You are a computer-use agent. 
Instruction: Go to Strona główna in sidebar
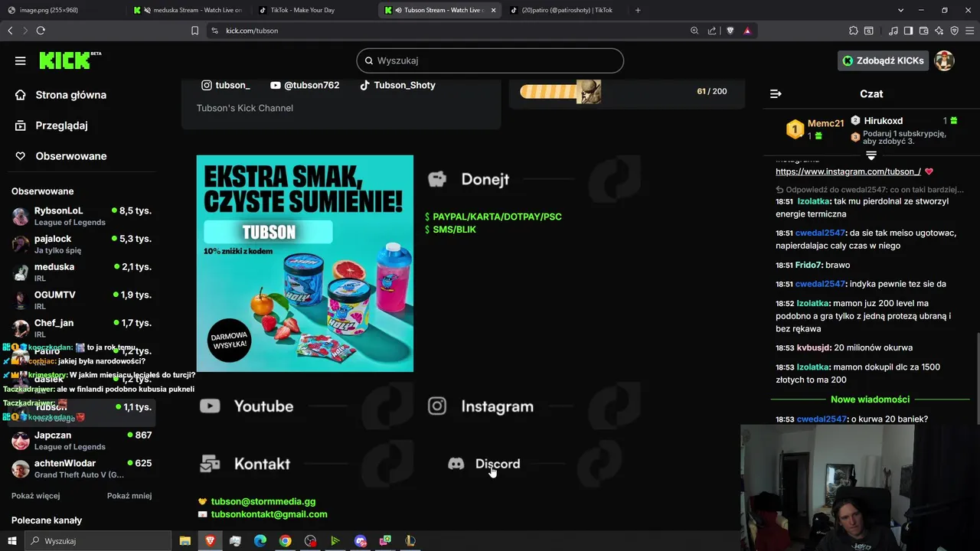[70, 95]
